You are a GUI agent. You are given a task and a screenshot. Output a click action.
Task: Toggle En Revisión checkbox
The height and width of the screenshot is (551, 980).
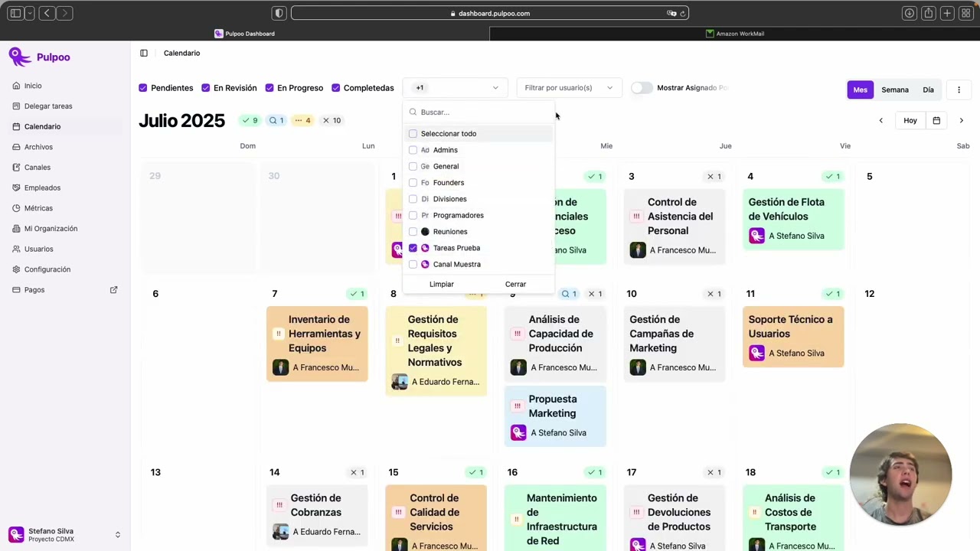pos(206,88)
